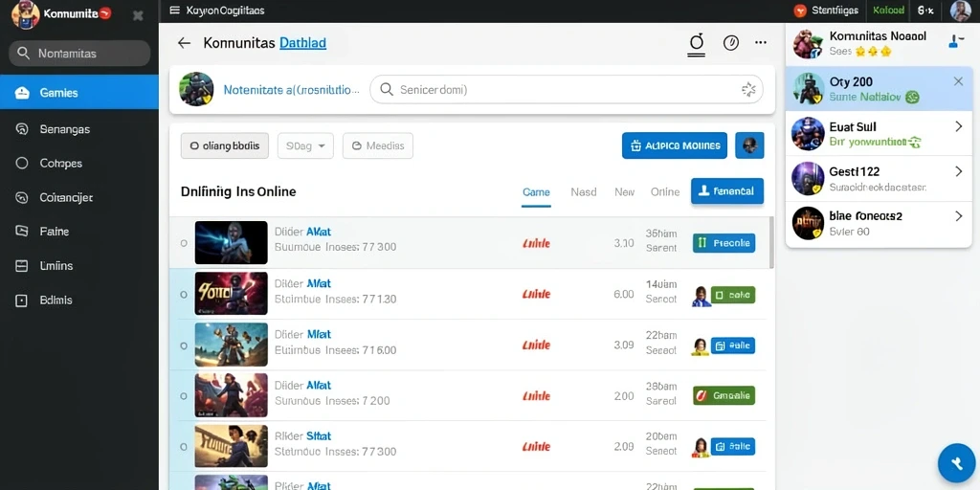
Task: Switch to the Online tab
Action: coord(665,191)
